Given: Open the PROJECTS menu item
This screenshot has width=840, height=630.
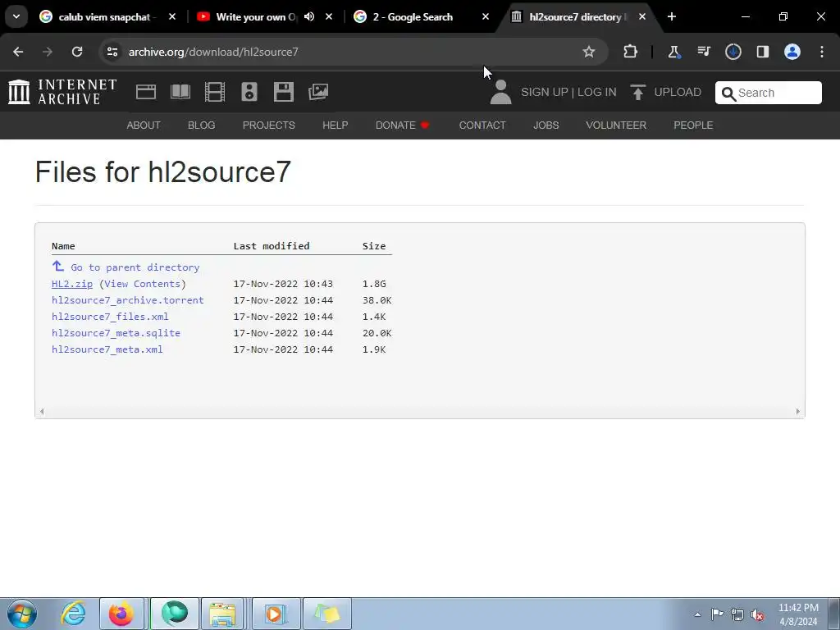Looking at the screenshot, I should click(269, 126).
